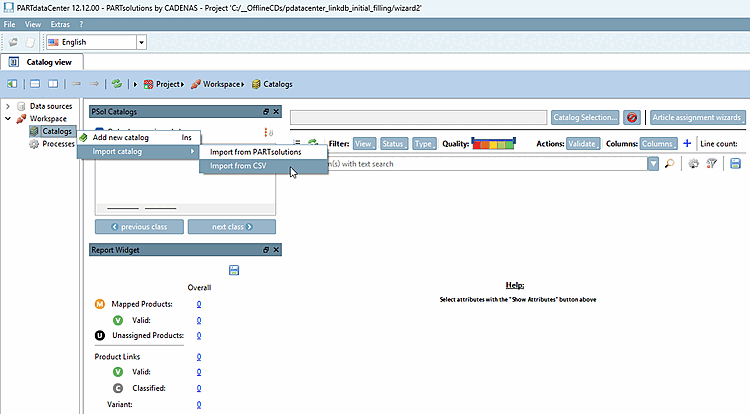Click the blue save icon beside the search field

(735, 164)
